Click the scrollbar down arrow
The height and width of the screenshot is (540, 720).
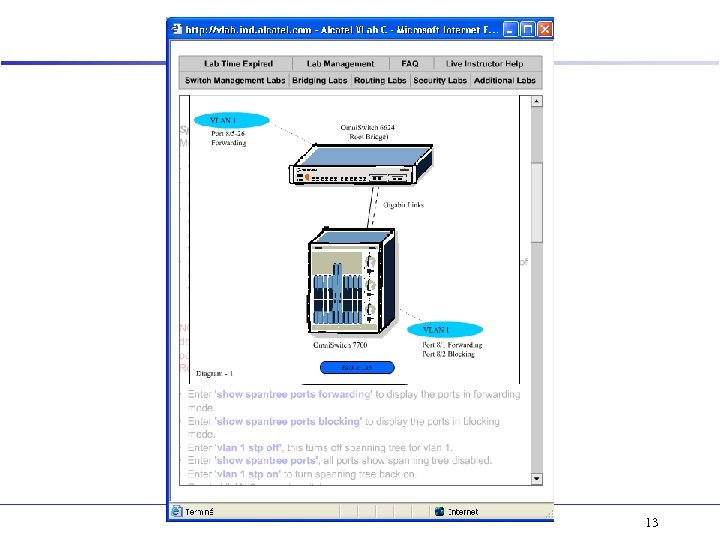pyautogui.click(x=536, y=478)
